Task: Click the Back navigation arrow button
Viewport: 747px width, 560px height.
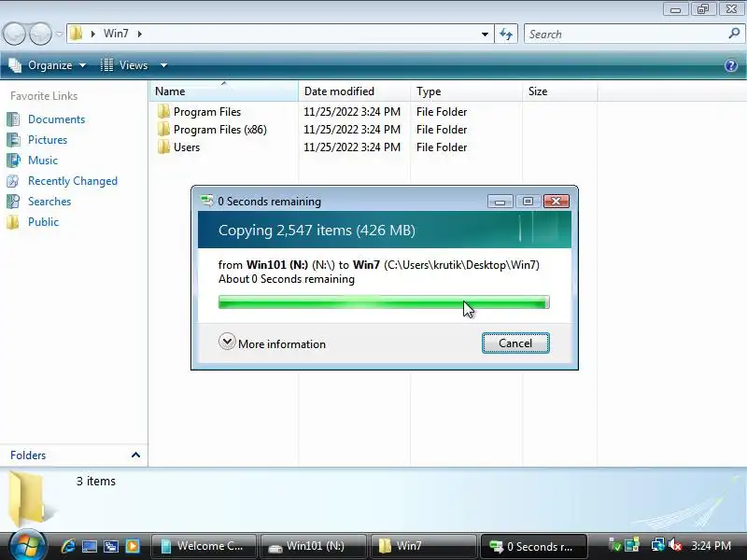Action: point(14,34)
